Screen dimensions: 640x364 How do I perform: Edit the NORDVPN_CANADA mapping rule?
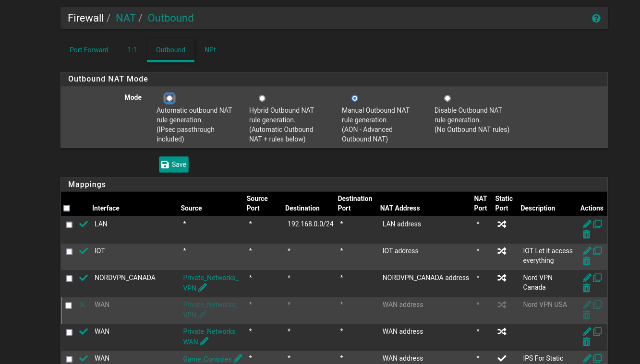[587, 278]
